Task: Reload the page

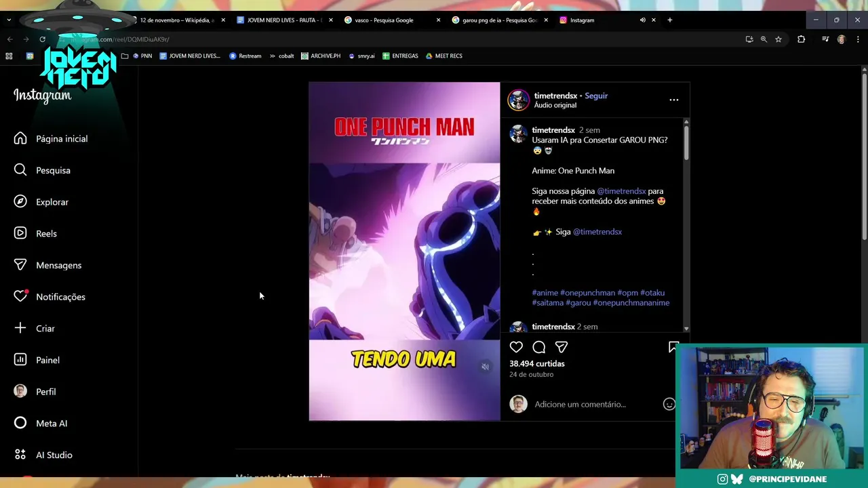Action: point(42,39)
